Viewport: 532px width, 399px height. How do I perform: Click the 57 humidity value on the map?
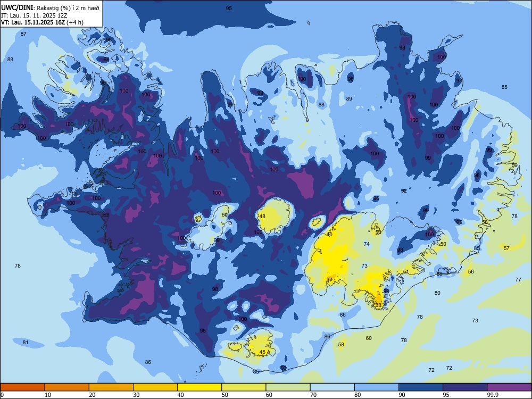tap(506, 248)
